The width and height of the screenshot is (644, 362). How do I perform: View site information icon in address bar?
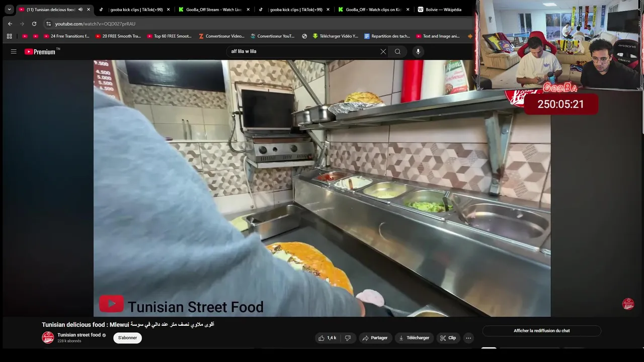pos(48,24)
